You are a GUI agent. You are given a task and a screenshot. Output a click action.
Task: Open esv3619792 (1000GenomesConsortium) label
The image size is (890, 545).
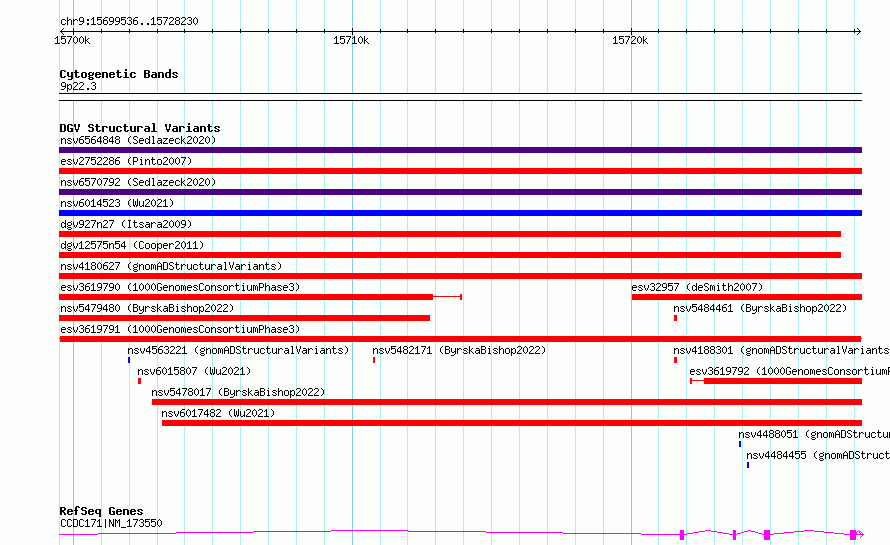pyautogui.click(x=790, y=371)
